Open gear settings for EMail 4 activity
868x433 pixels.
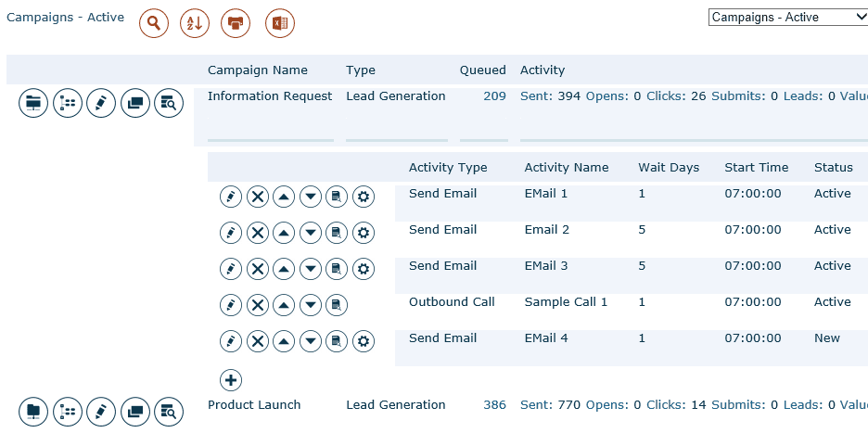point(364,341)
